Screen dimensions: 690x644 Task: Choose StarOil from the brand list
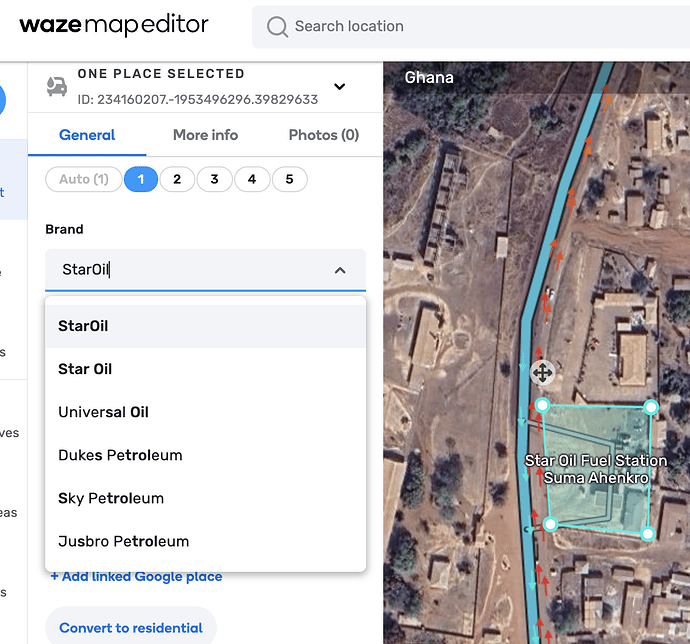click(206, 326)
